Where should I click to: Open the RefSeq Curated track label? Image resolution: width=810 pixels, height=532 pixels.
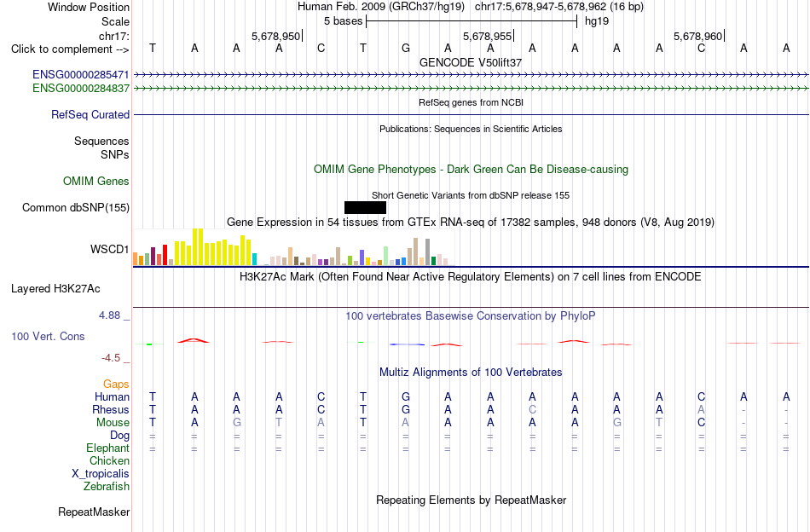[x=90, y=114]
